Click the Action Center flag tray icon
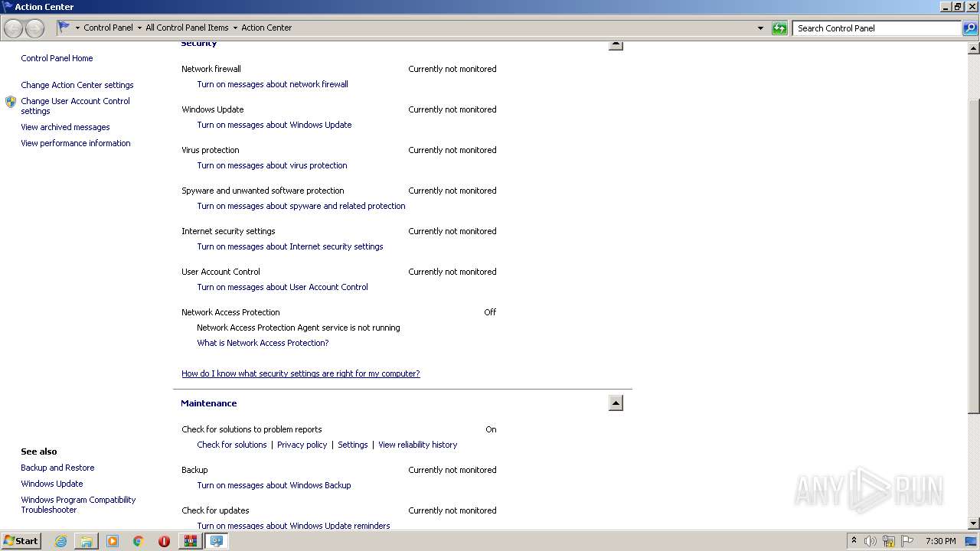Viewport: 980px width, 551px height. (907, 541)
